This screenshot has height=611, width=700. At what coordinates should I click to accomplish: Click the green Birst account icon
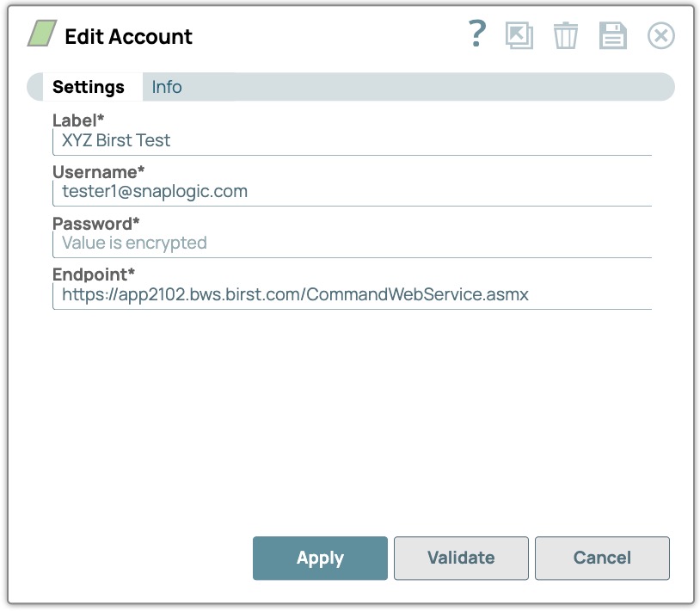(x=42, y=35)
